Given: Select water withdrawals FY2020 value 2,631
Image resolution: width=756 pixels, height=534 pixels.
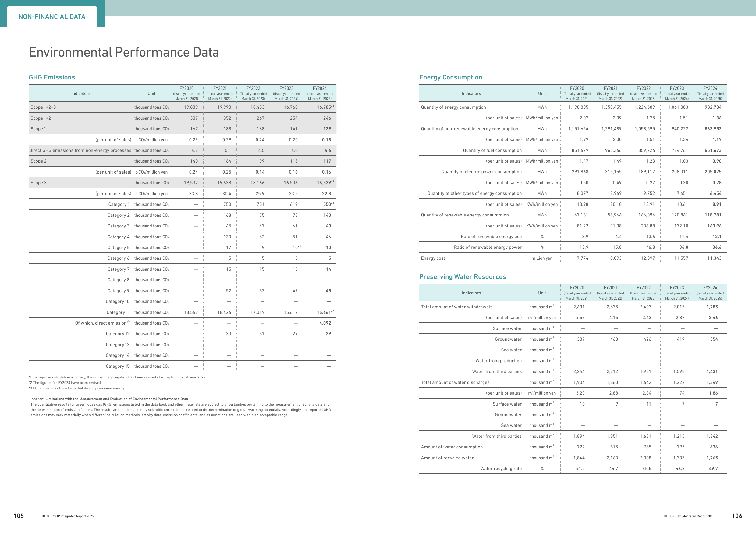Looking at the screenshot, I should pos(579,307).
